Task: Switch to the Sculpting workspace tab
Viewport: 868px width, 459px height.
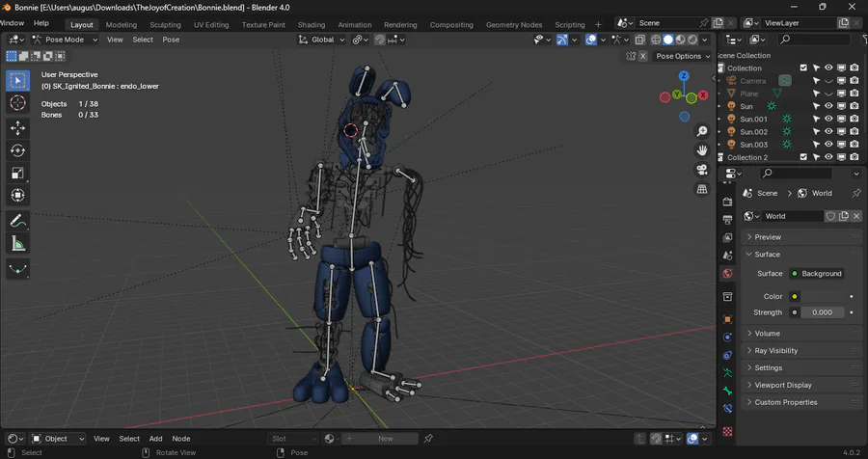Action: [165, 25]
